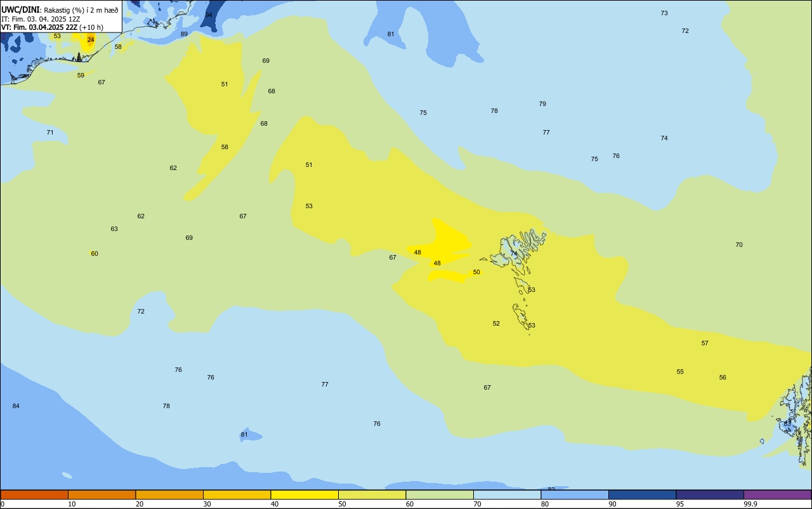Select the navy 95–99.9 legend swatch
Screen dimensions: 812x509
click(710, 494)
